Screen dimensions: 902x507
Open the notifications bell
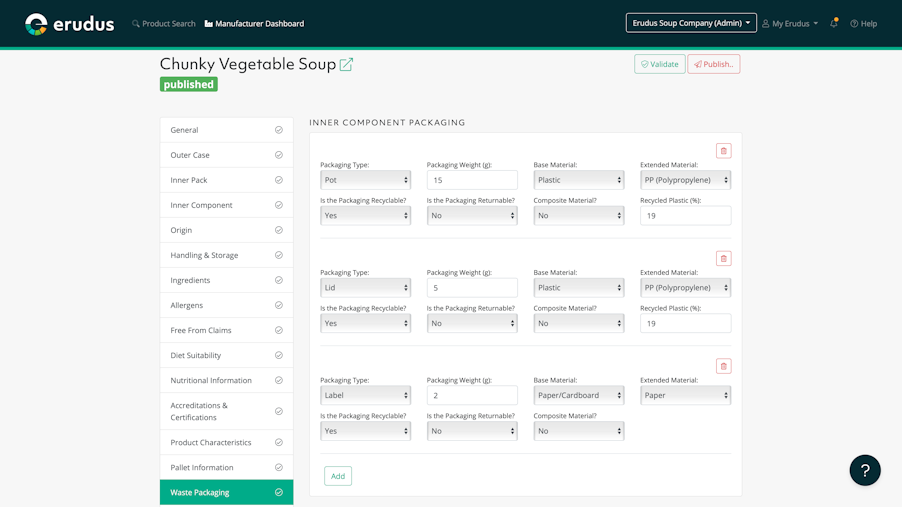tap(834, 23)
